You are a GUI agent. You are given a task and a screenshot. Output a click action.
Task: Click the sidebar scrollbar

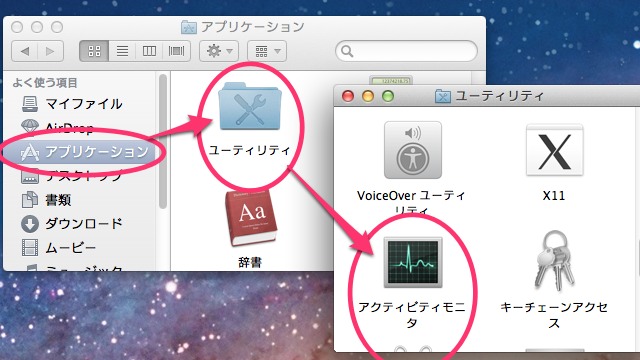pyautogui.click(x=163, y=142)
